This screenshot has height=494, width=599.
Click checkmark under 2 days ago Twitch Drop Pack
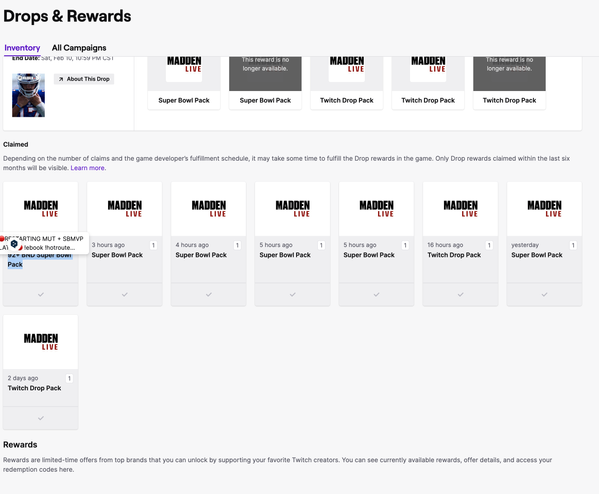pos(41,418)
